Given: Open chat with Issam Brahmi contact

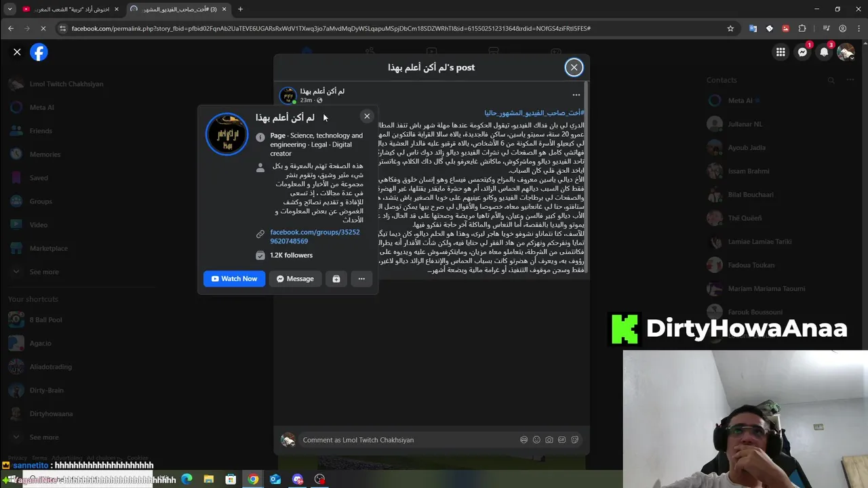Looking at the screenshot, I should coord(749,171).
